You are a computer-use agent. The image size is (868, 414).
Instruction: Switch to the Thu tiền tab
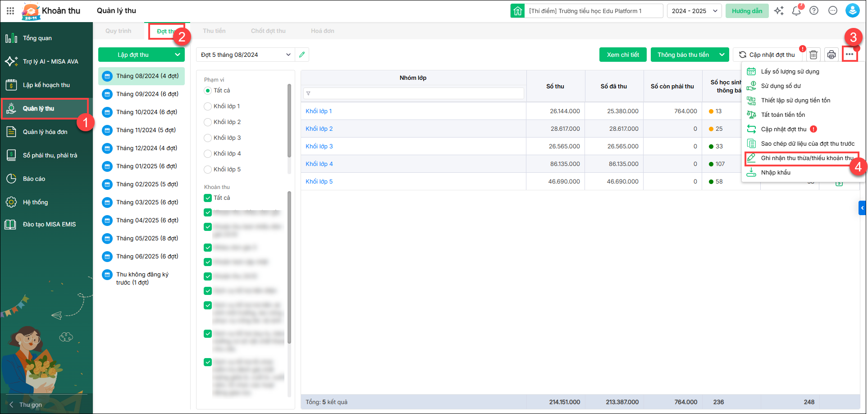(x=214, y=31)
